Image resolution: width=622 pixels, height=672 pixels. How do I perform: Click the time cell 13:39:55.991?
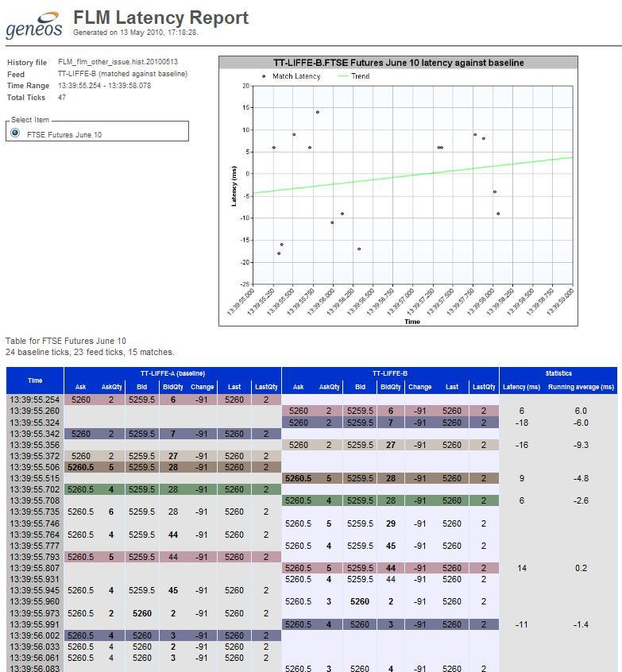coord(35,624)
